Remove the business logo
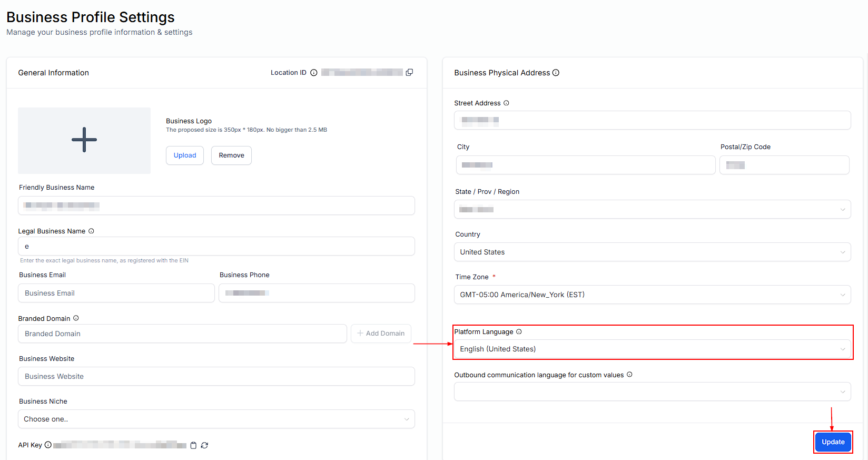Viewport: 868px width, 460px height. tap(231, 155)
